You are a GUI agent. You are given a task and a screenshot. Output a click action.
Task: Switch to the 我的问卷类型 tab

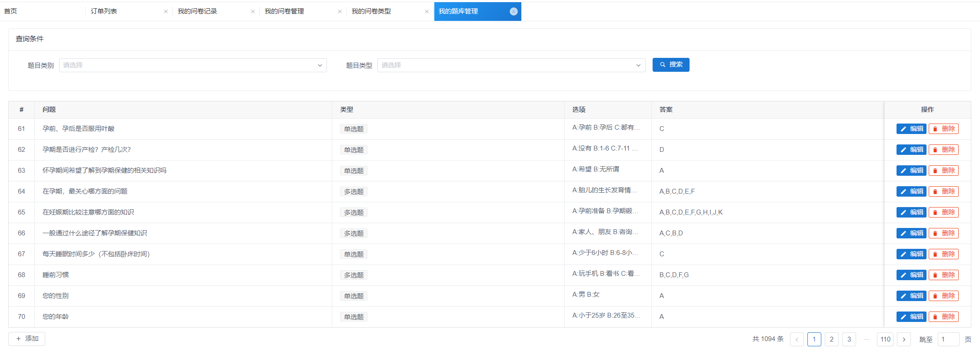pos(371,11)
